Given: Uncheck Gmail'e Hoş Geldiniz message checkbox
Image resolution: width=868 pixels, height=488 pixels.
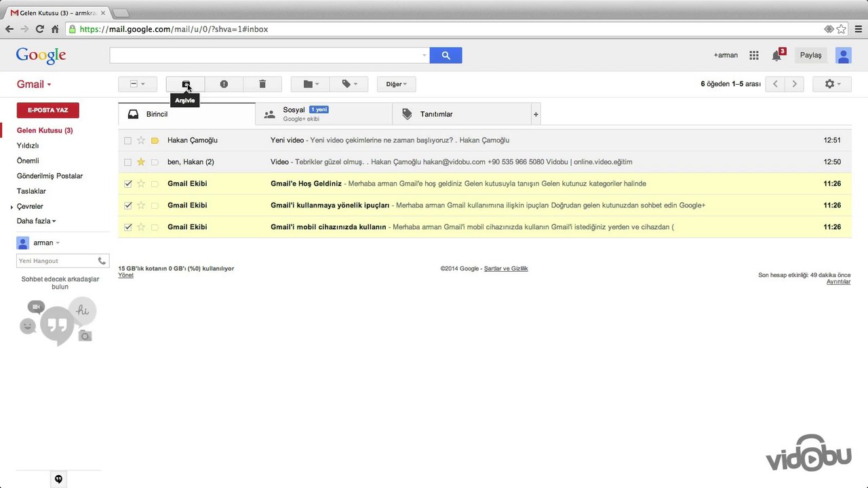Looking at the screenshot, I should coord(127,184).
